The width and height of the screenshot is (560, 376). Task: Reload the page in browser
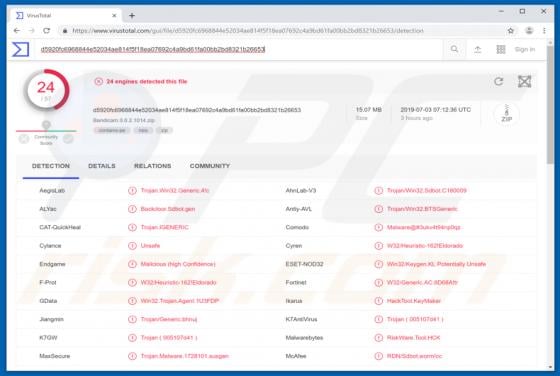point(46,31)
